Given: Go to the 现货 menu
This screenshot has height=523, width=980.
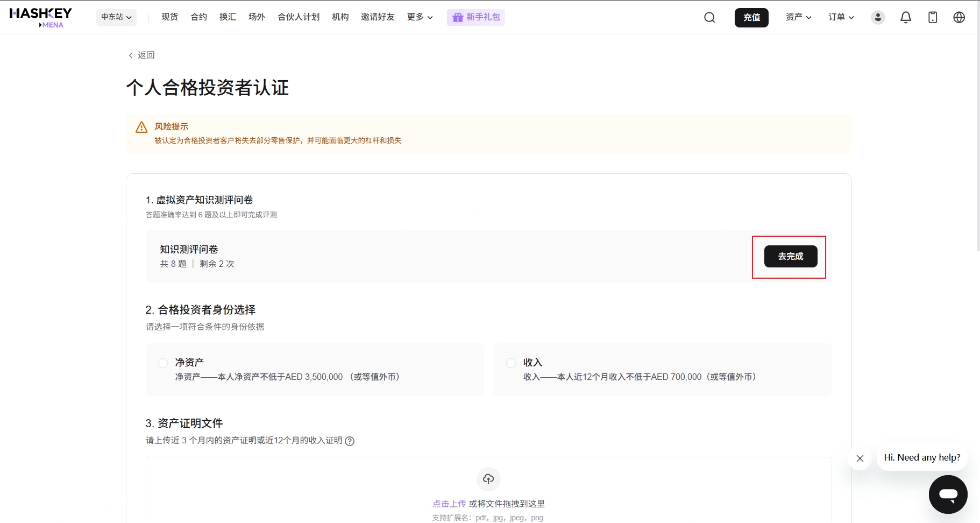Looking at the screenshot, I should coord(170,17).
